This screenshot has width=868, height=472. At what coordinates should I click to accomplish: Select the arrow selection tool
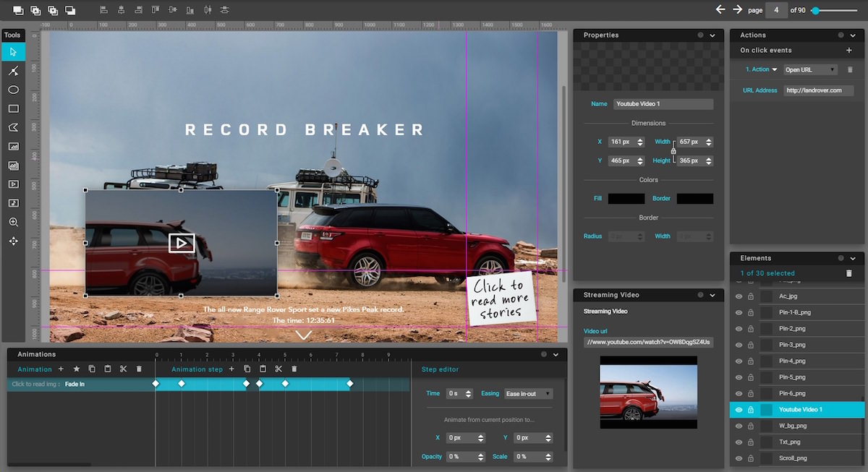[x=13, y=52]
